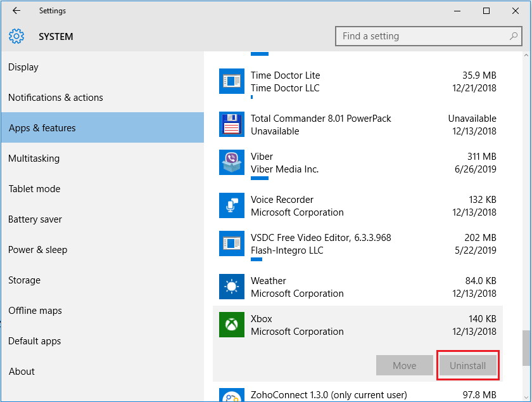Click the vertical scrollbar thumb
532x402 pixels.
click(x=526, y=348)
